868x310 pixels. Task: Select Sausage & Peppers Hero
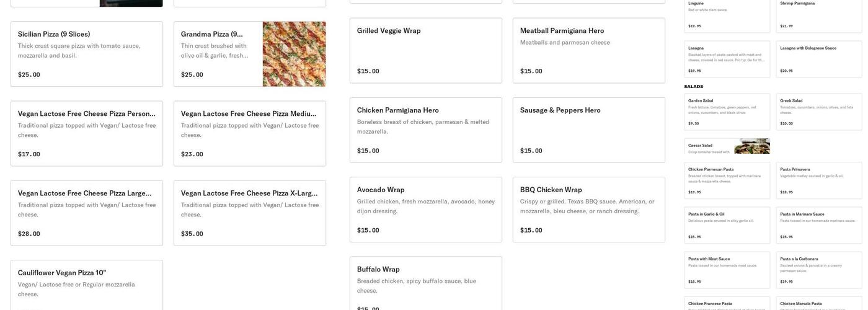click(588, 130)
